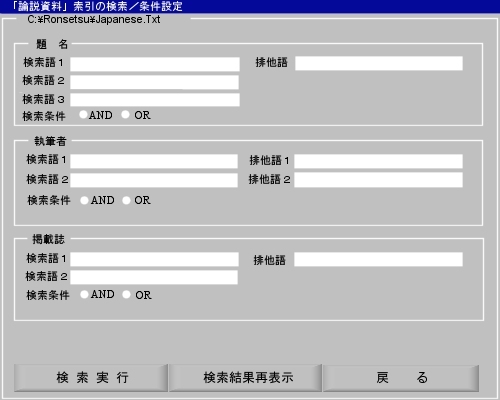Choose OR condition for 執筆者 search

pyautogui.click(x=126, y=200)
